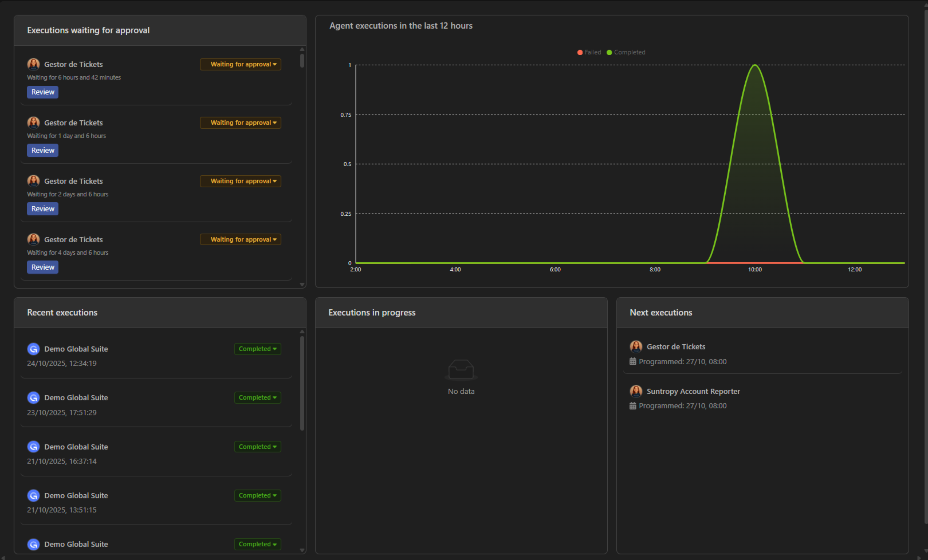
Task: Click the avatar on execution waiting 4 days
Action: coord(33,239)
